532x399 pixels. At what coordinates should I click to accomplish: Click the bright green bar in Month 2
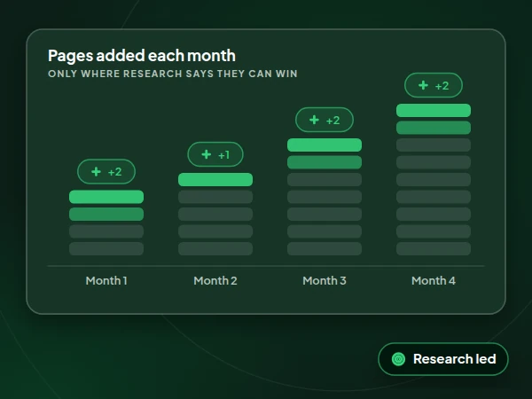(215, 179)
